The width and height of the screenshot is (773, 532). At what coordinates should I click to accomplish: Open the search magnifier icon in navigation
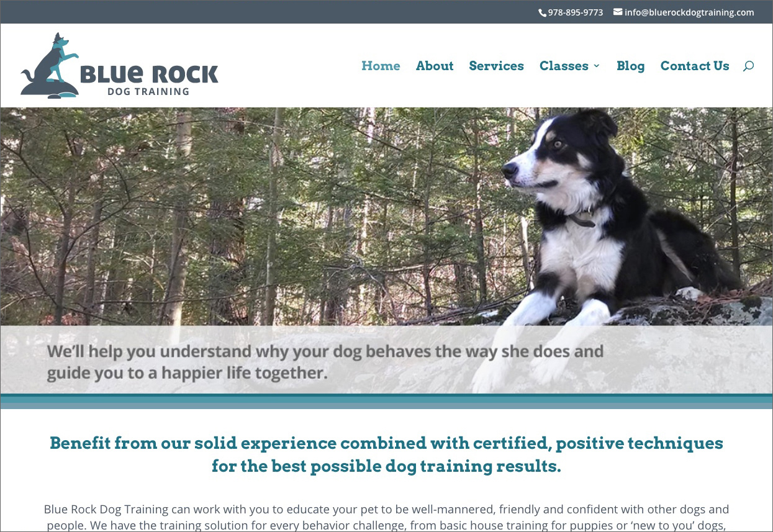click(x=748, y=66)
